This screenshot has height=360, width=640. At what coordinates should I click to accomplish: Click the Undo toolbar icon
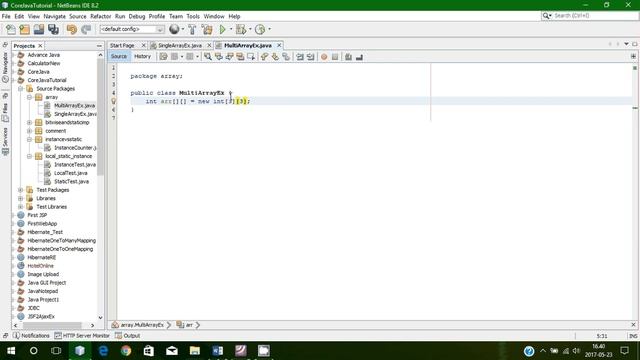(72, 29)
